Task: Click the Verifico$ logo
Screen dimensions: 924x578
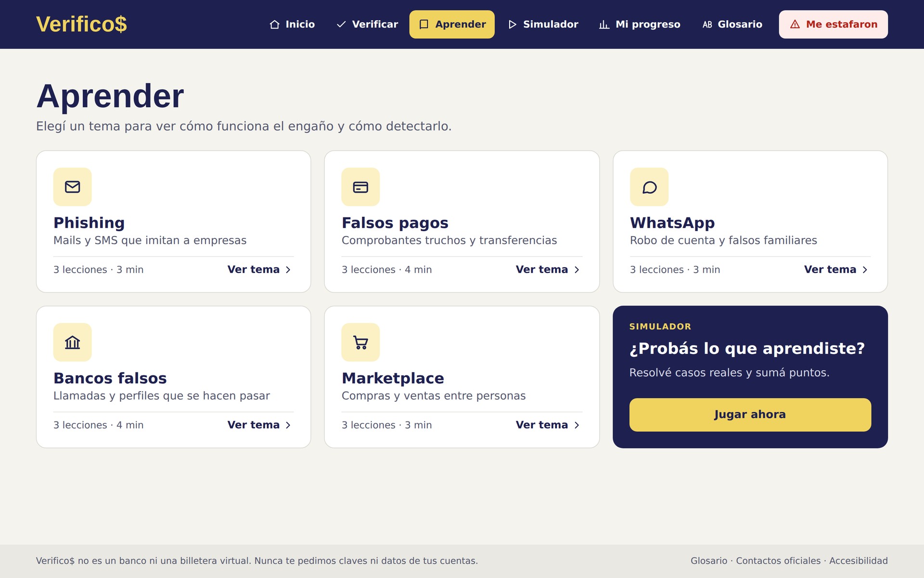Action: (81, 24)
